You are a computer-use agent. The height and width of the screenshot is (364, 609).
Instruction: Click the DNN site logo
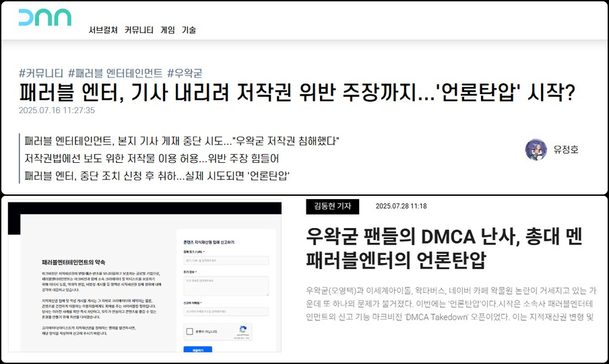pyautogui.click(x=44, y=18)
